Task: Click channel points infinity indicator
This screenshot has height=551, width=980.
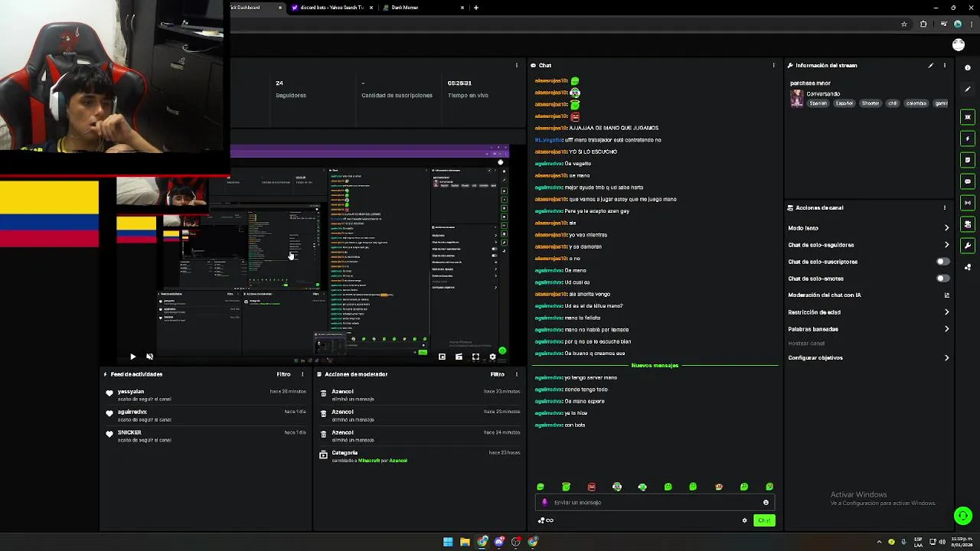Action: pos(546,520)
